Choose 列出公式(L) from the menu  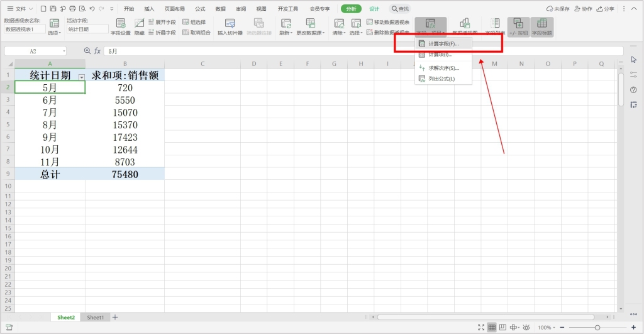443,79
